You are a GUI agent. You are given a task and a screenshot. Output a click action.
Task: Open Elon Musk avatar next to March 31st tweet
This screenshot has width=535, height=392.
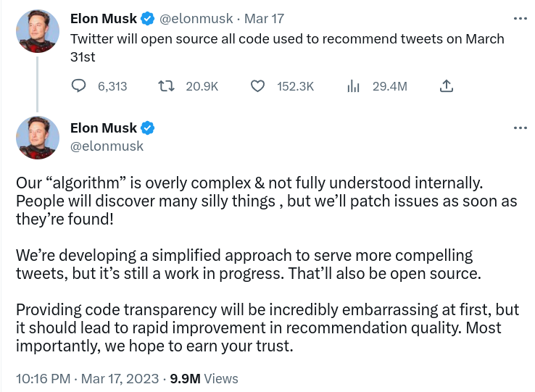tap(38, 31)
